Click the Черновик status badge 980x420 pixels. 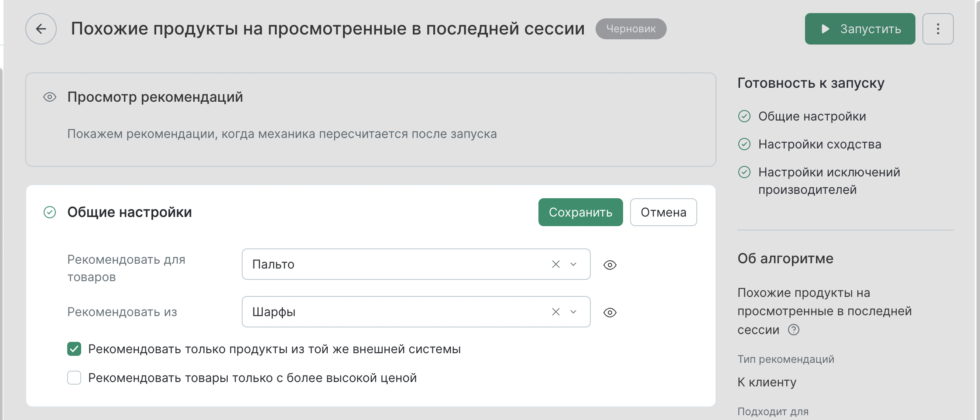click(630, 29)
